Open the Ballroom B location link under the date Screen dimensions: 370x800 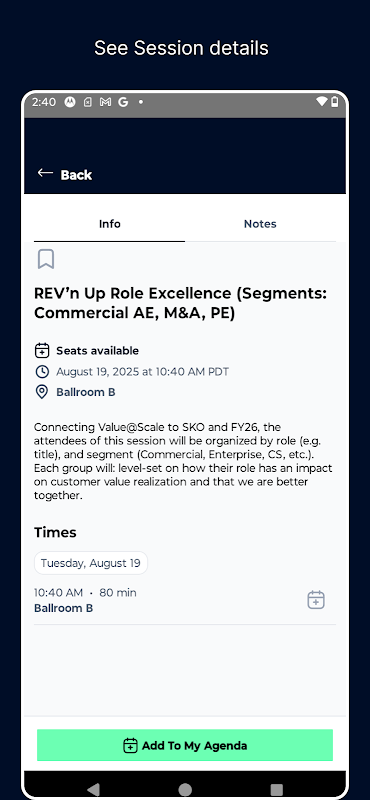coord(86,392)
